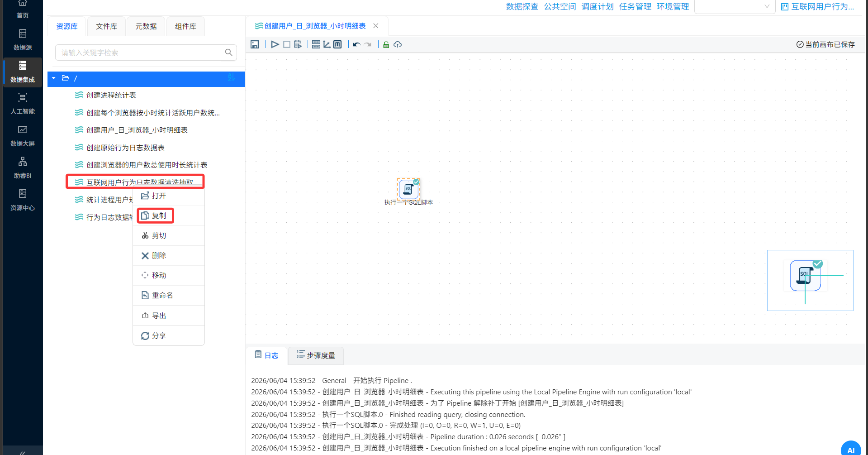Open the 数据探查 link in top bar

(522, 6)
